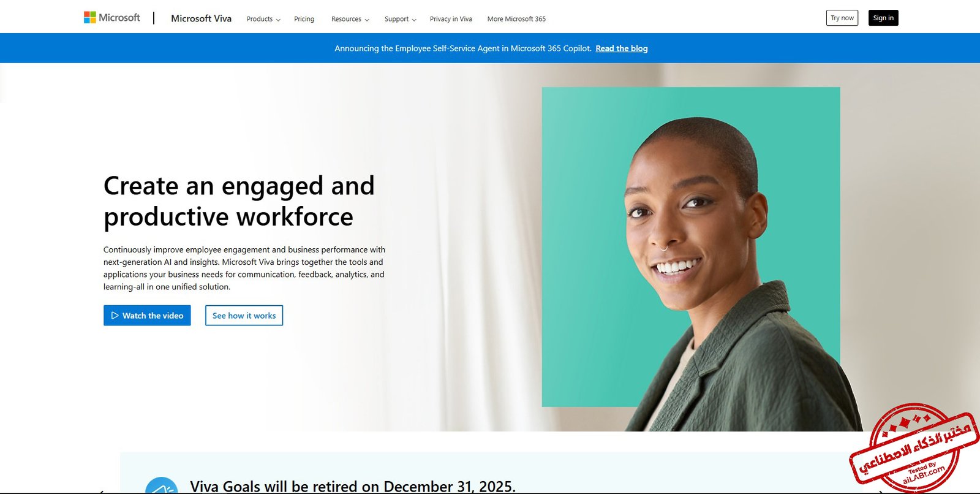Image resolution: width=980 pixels, height=494 pixels.
Task: Click the Microsoft Viva brand link
Action: pos(201,18)
